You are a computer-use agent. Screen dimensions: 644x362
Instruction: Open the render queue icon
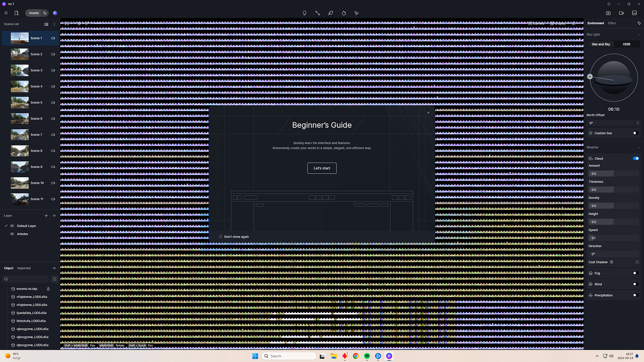[x=634, y=13]
